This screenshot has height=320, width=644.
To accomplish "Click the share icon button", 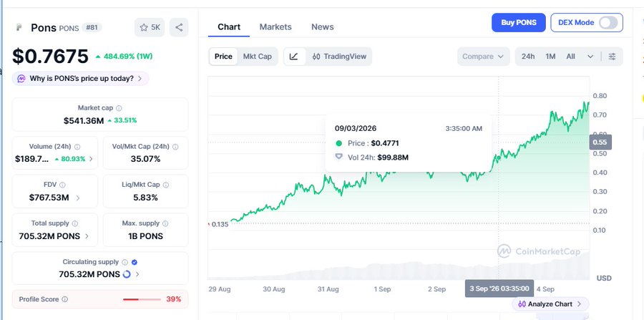I will pyautogui.click(x=179, y=27).
